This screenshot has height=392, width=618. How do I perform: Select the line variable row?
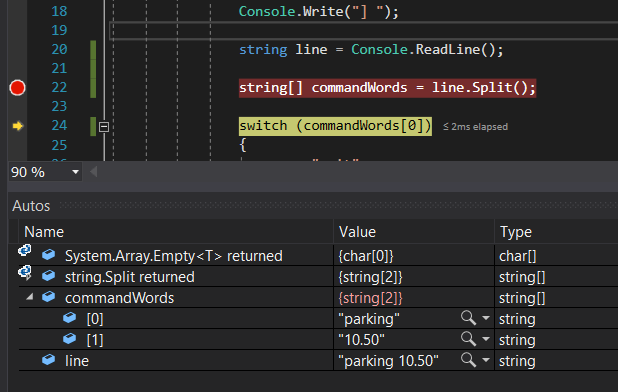tap(318, 360)
